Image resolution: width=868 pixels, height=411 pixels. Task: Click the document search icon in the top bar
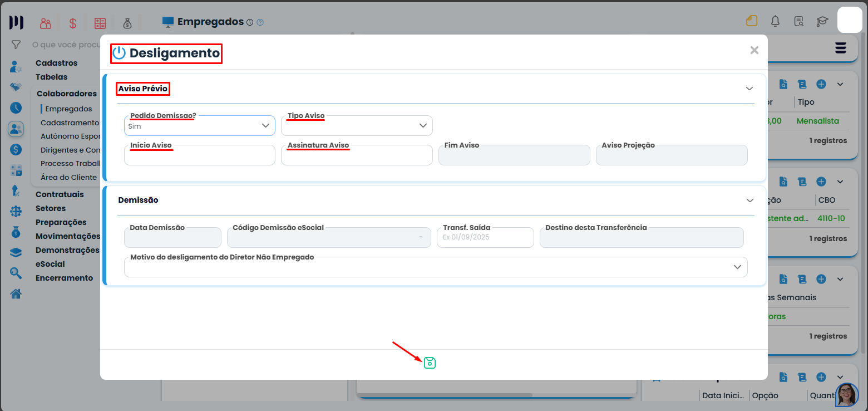(x=798, y=21)
